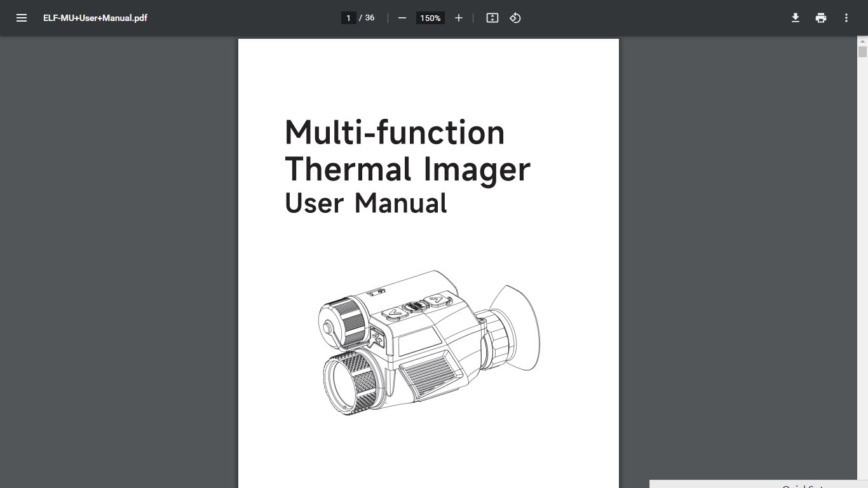868x488 pixels.
Task: Click the ELF-MU+User+Manual.pdf file title
Action: [95, 18]
